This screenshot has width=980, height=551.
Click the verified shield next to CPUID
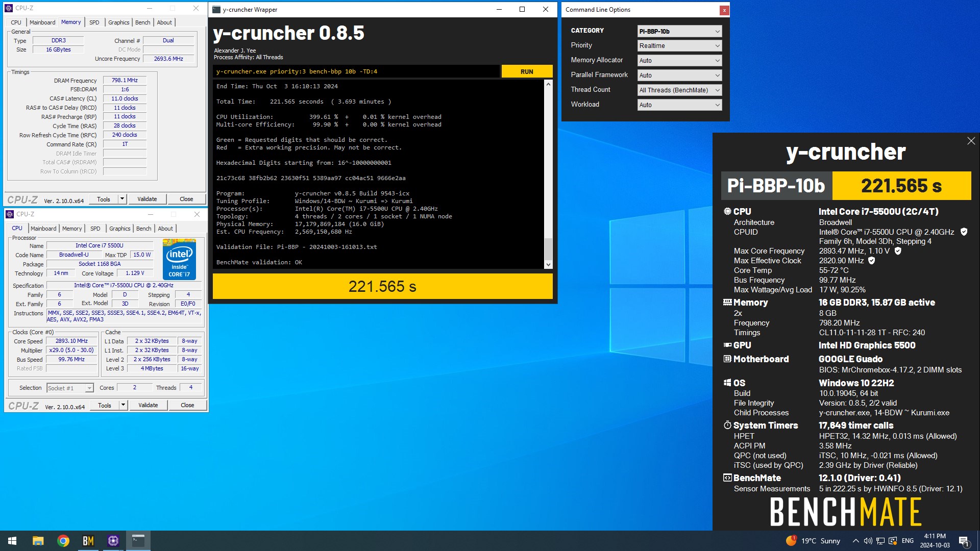964,232
